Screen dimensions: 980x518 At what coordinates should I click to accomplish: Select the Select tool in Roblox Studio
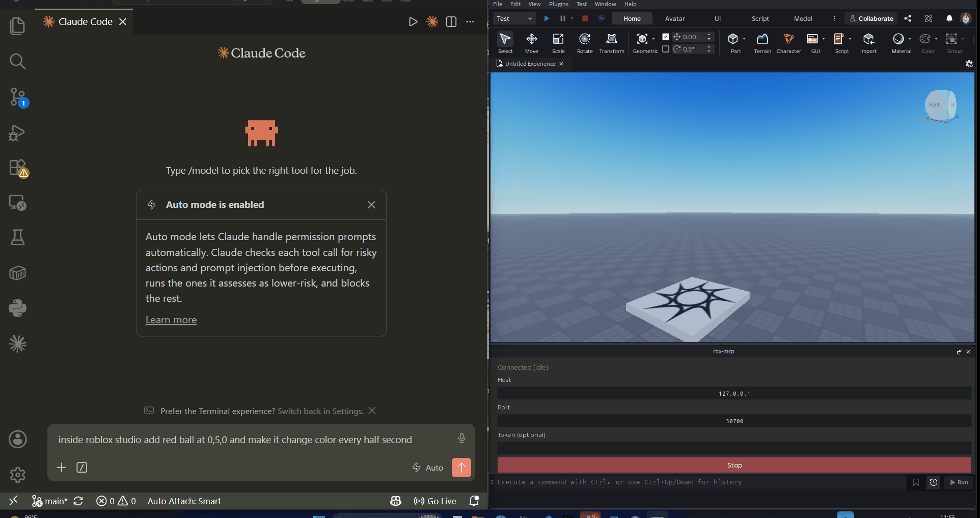tap(505, 42)
